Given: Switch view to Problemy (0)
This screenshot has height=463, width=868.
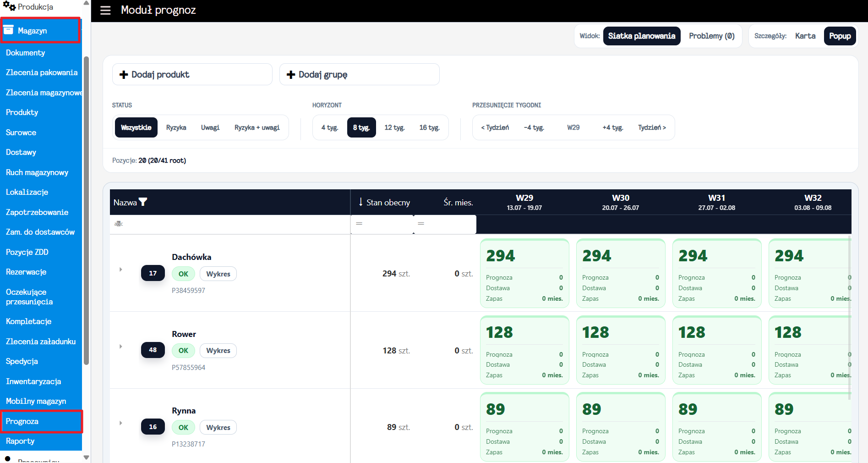Looking at the screenshot, I should tap(712, 36).
